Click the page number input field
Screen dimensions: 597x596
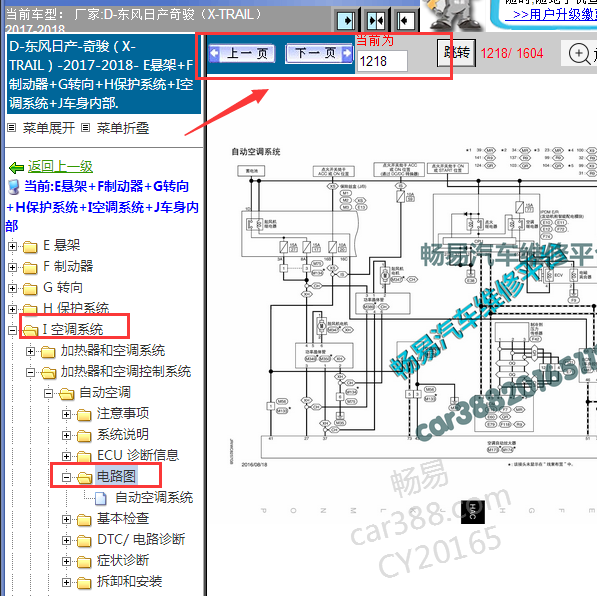[x=382, y=61]
